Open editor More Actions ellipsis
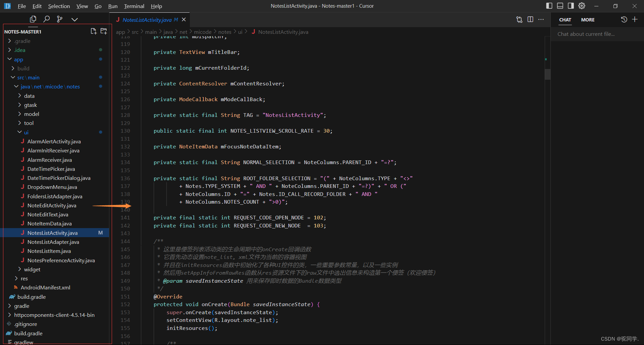This screenshot has height=345, width=644. [x=541, y=19]
